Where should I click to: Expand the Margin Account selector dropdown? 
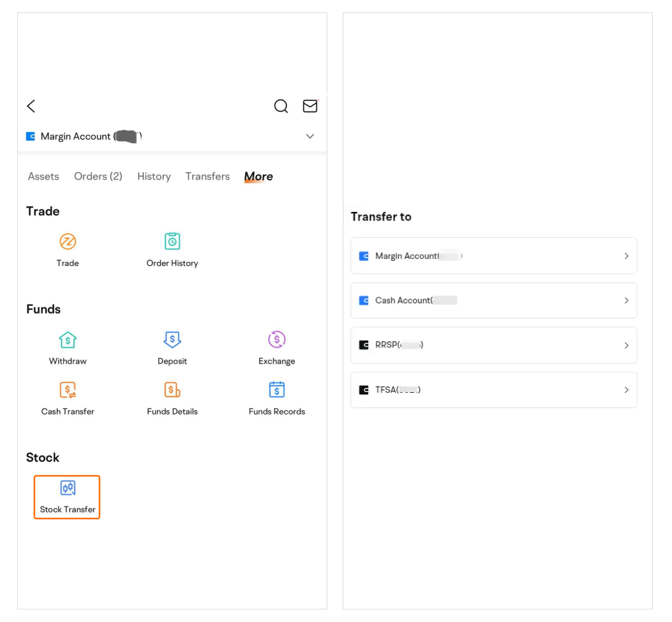point(310,136)
